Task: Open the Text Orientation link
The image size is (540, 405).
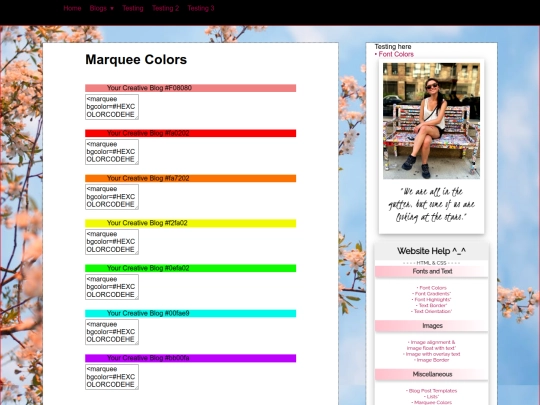Action: click(433, 311)
